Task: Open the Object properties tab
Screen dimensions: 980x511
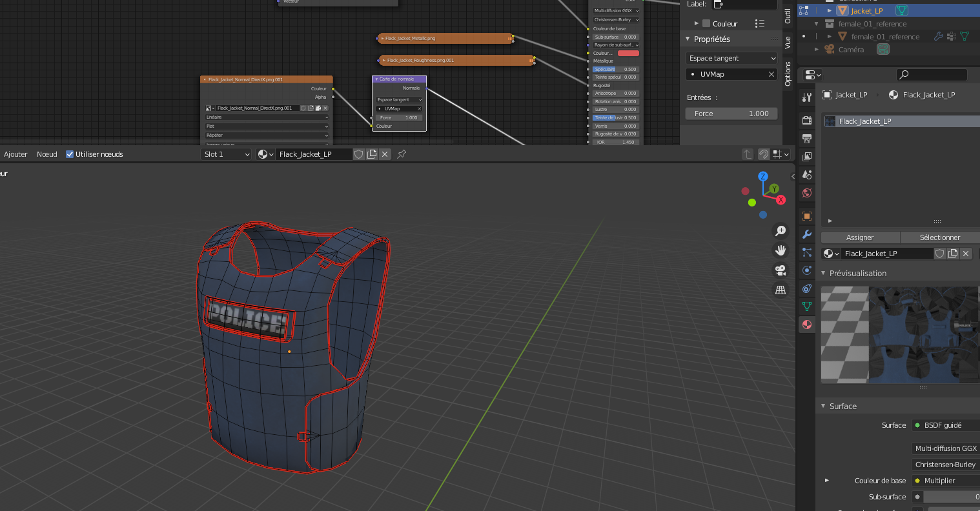Action: click(x=807, y=215)
